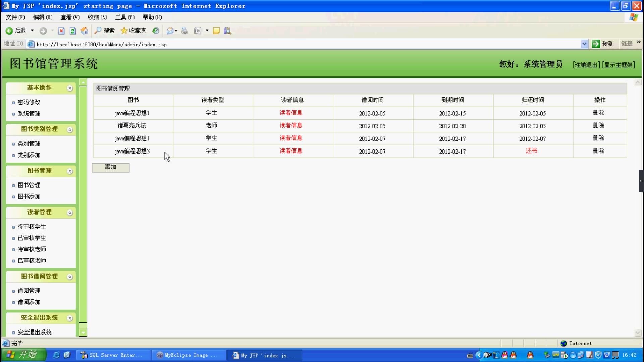Viewport: 644px width, 362px height.
Task: Open the 查看(V) menu
Action: click(70, 17)
